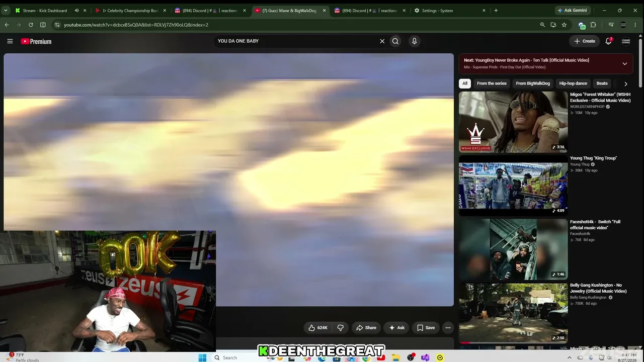Go back to the previous page
The height and width of the screenshot is (362, 644).
[7, 25]
